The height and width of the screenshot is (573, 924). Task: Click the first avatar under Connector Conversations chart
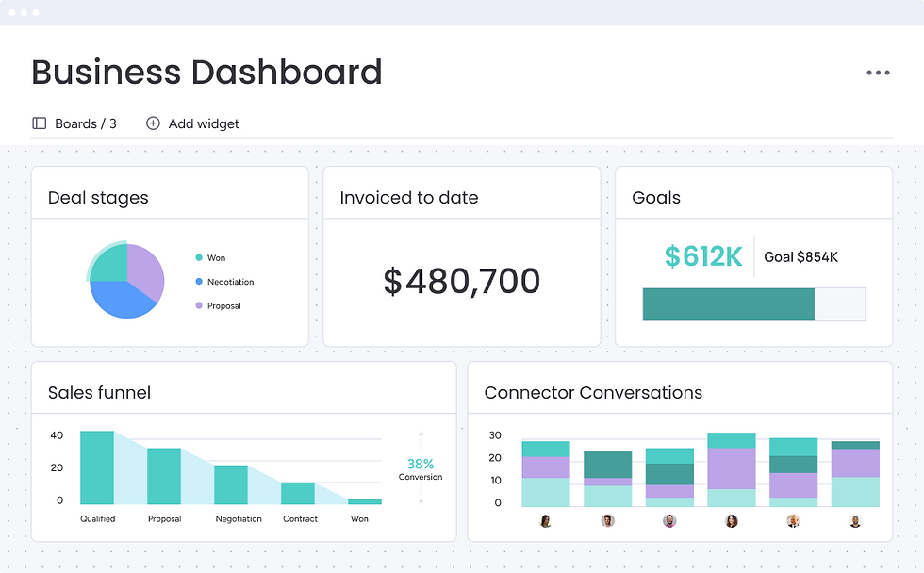tap(545, 519)
